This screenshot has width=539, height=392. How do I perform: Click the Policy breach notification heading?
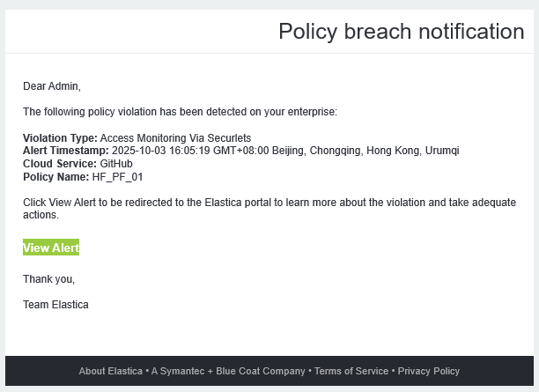[x=401, y=32]
